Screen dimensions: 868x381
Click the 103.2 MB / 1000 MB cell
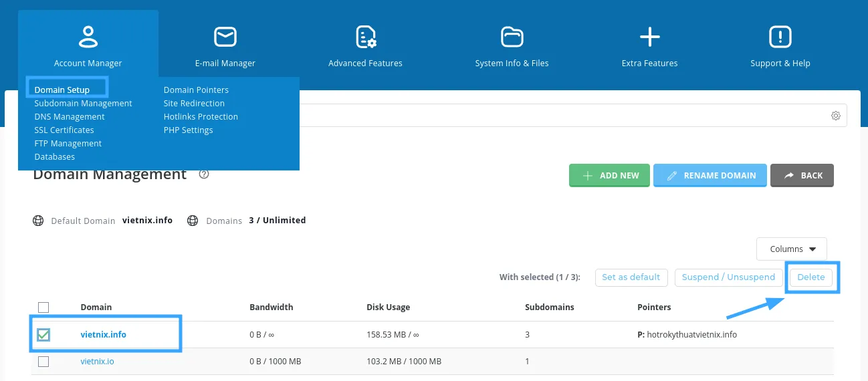pyautogui.click(x=404, y=362)
